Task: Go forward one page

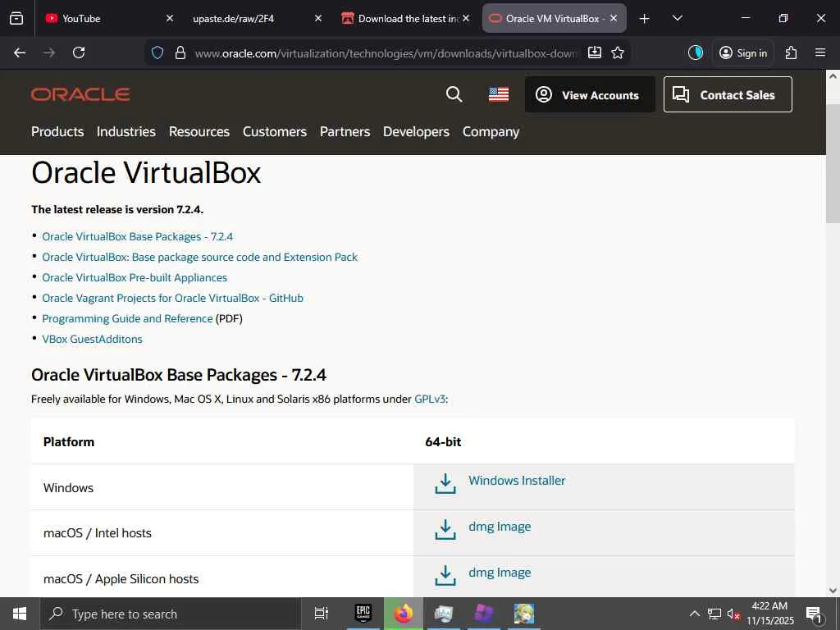Action: (x=49, y=53)
